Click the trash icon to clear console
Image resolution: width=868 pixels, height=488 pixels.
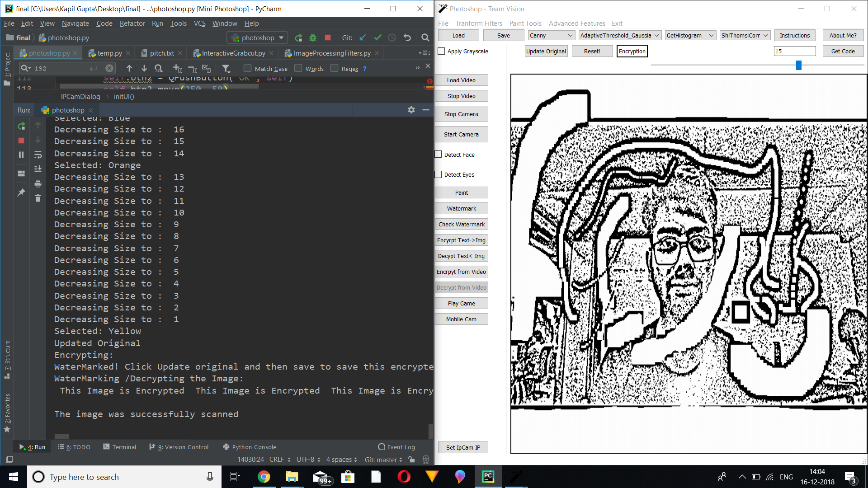pos(38,198)
